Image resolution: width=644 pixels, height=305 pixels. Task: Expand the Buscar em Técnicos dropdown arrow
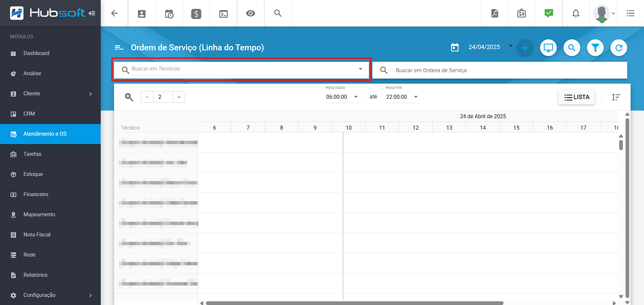tap(361, 69)
